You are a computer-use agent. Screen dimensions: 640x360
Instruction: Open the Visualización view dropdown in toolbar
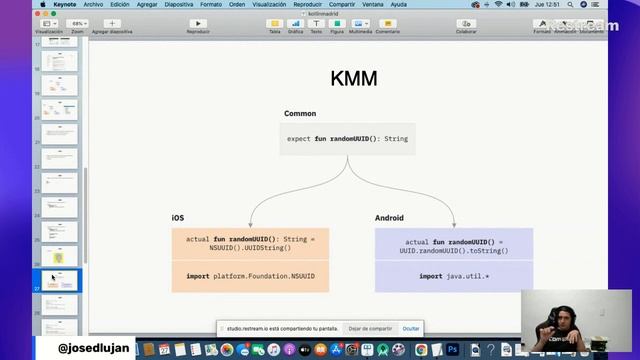tap(49, 24)
